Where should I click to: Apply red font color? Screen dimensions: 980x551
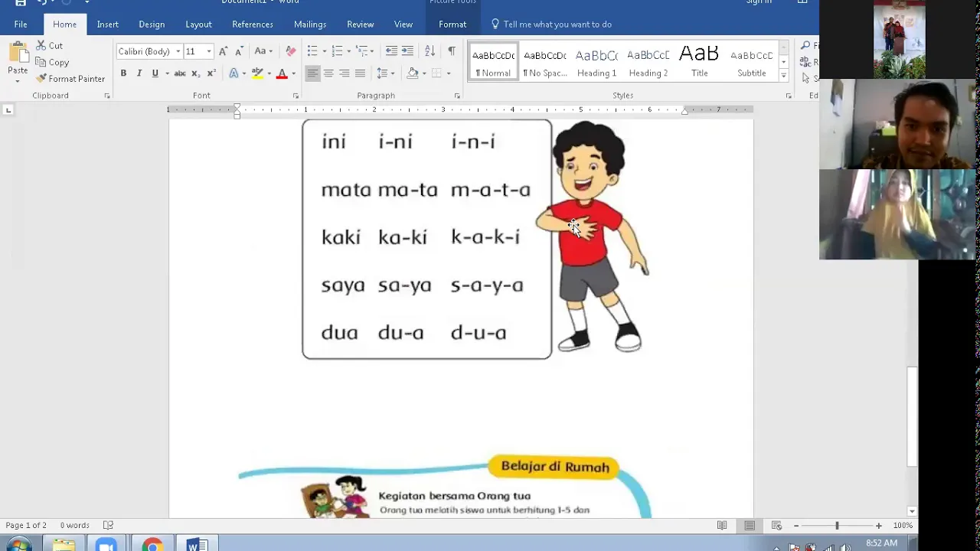point(282,73)
